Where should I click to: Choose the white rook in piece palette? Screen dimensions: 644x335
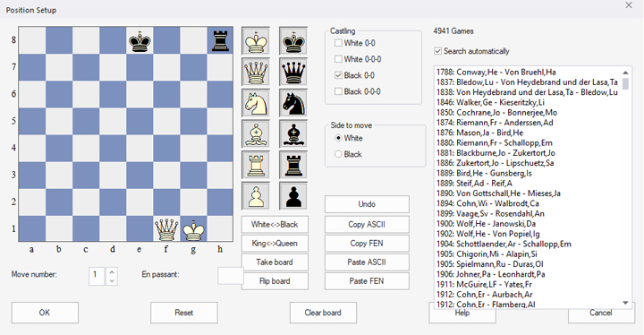[256, 166]
